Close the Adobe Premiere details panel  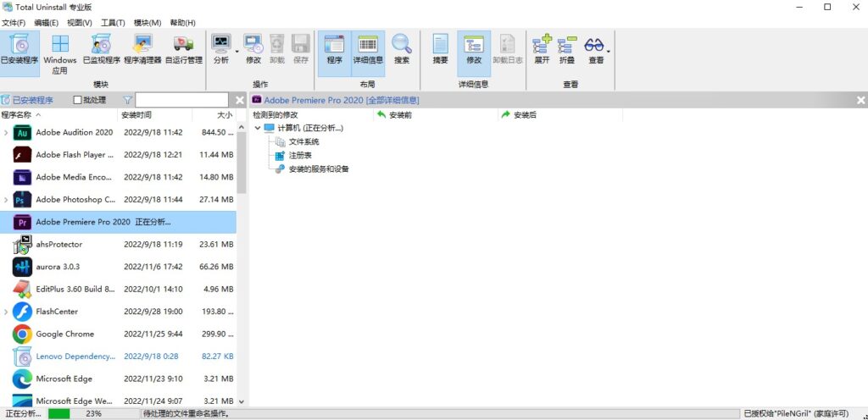point(861,100)
